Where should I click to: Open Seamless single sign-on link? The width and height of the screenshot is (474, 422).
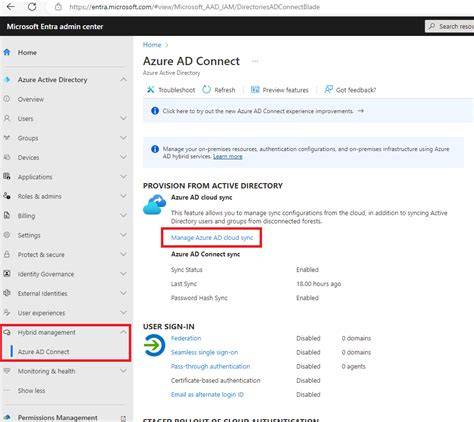point(204,352)
